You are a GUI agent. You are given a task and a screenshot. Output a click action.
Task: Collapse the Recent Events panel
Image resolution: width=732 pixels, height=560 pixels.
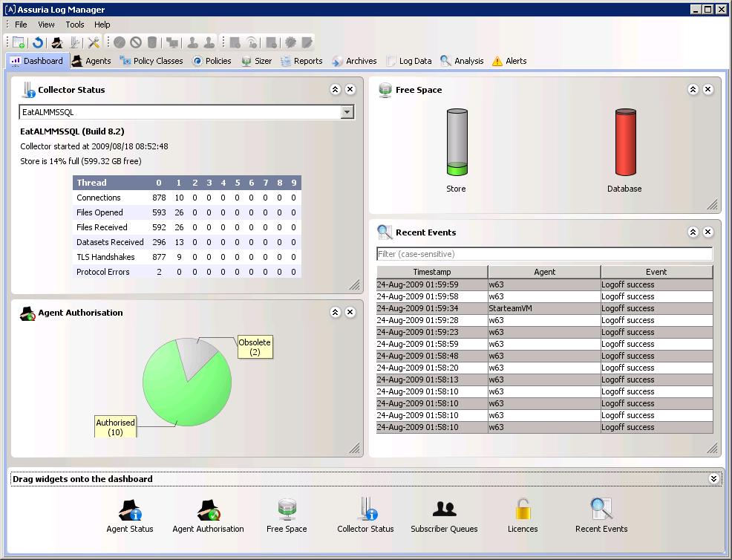pyautogui.click(x=693, y=232)
